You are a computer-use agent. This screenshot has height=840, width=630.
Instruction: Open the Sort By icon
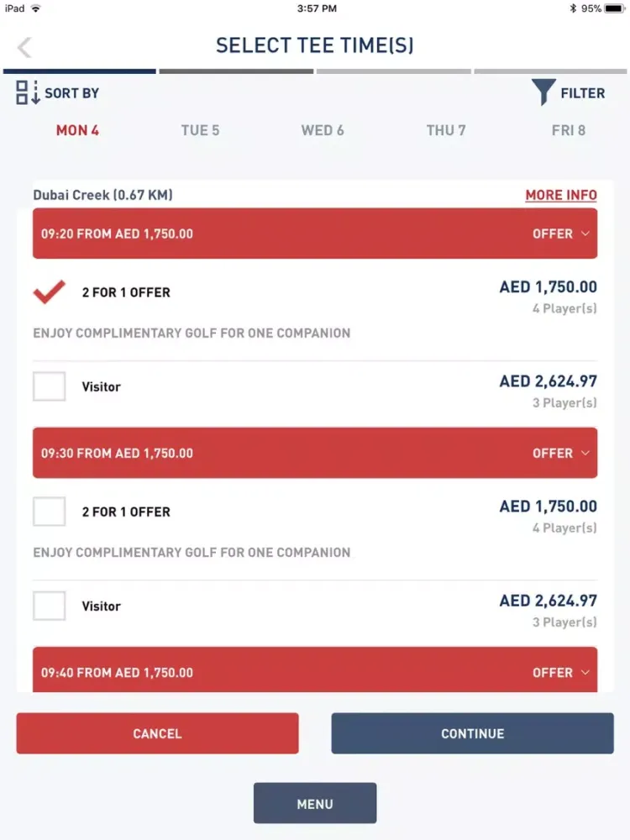click(28, 92)
